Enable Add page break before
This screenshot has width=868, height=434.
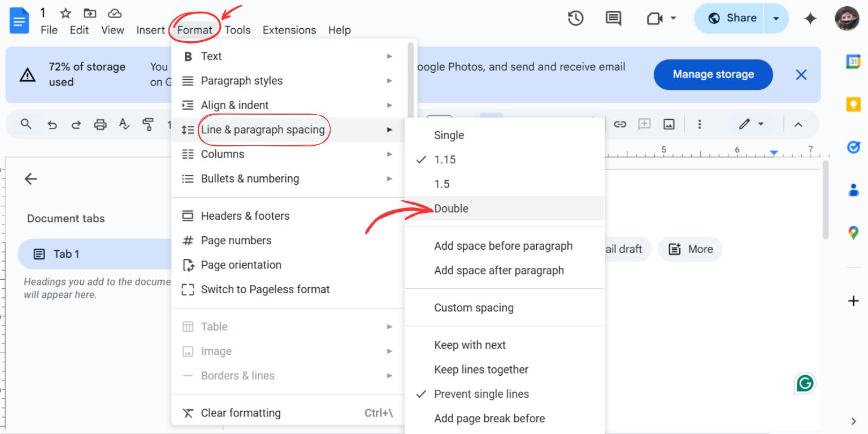tap(504, 419)
